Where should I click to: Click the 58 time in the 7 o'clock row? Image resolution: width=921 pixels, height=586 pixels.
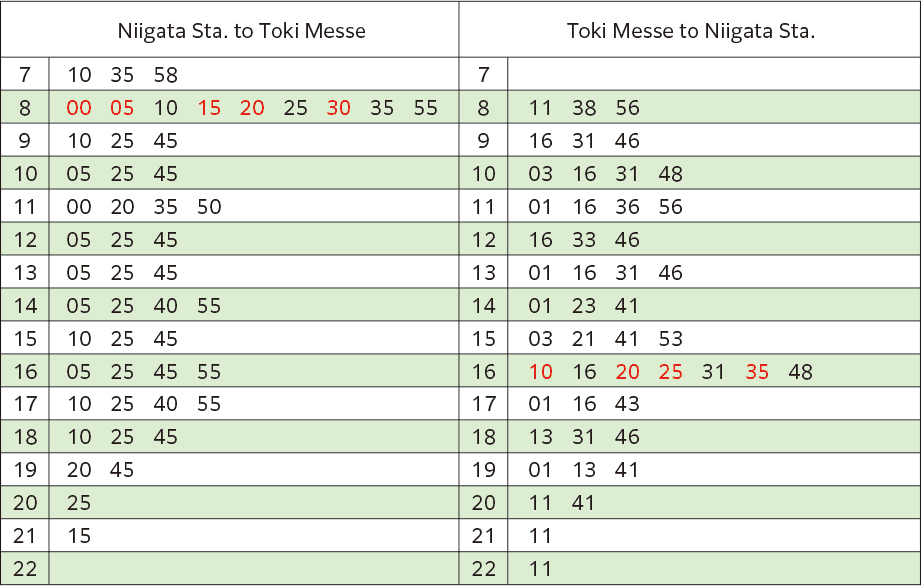pos(166,75)
